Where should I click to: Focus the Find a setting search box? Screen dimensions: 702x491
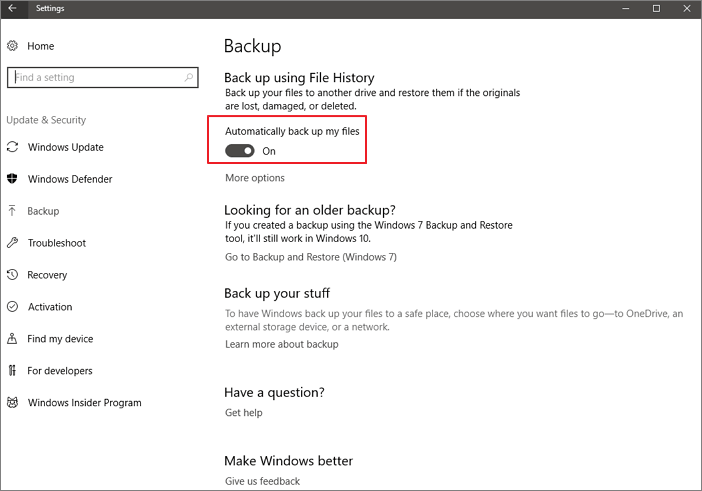95,77
